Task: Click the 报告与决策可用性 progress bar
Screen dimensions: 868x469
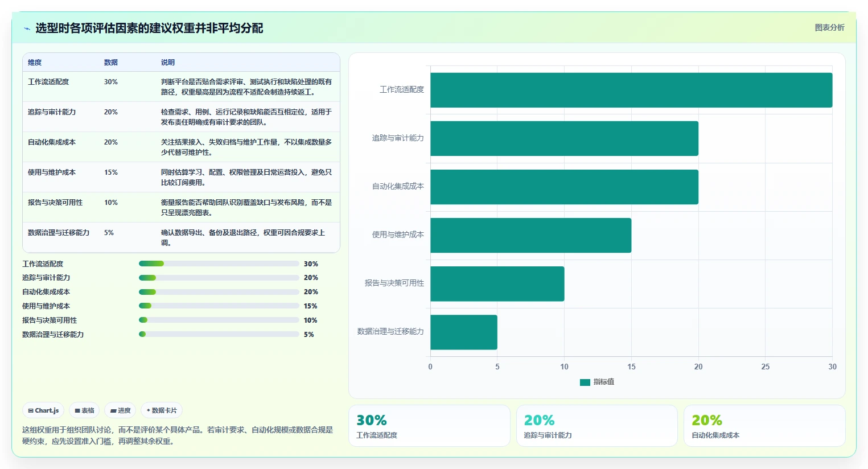Action: [219, 320]
